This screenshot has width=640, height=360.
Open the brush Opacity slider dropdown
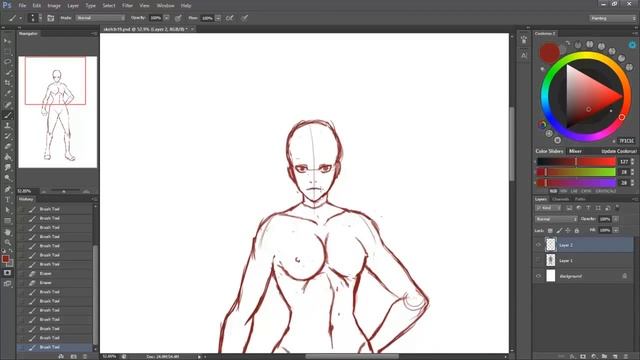[x=167, y=18]
